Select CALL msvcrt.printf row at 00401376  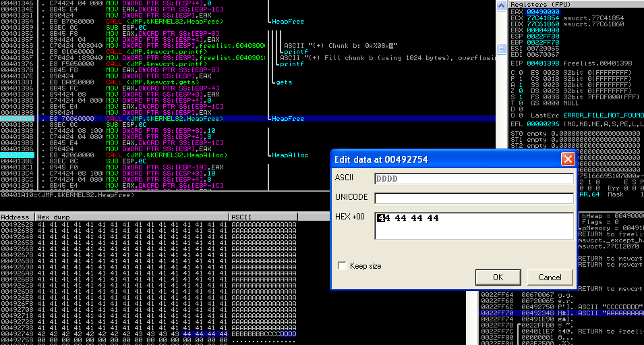coord(247,63)
